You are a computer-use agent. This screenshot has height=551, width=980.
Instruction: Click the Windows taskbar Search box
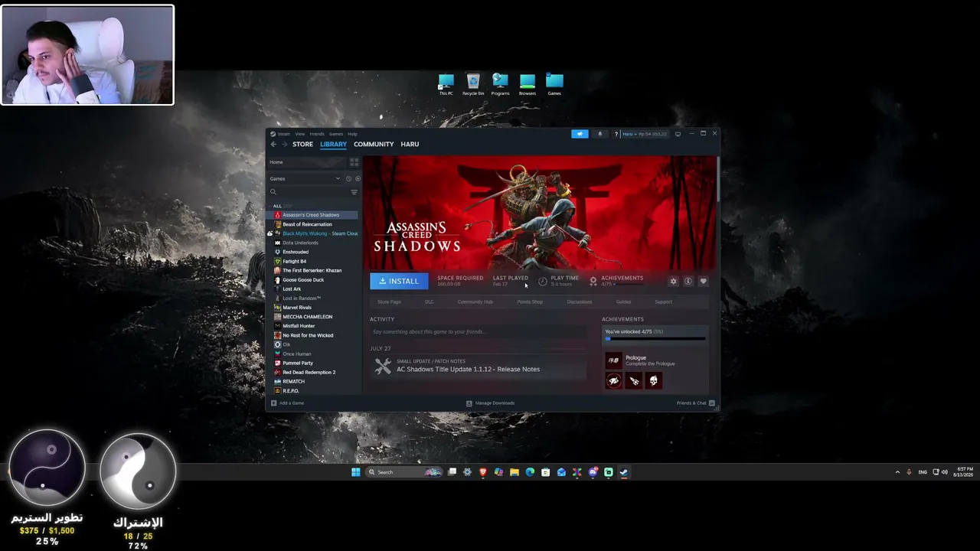pos(403,472)
